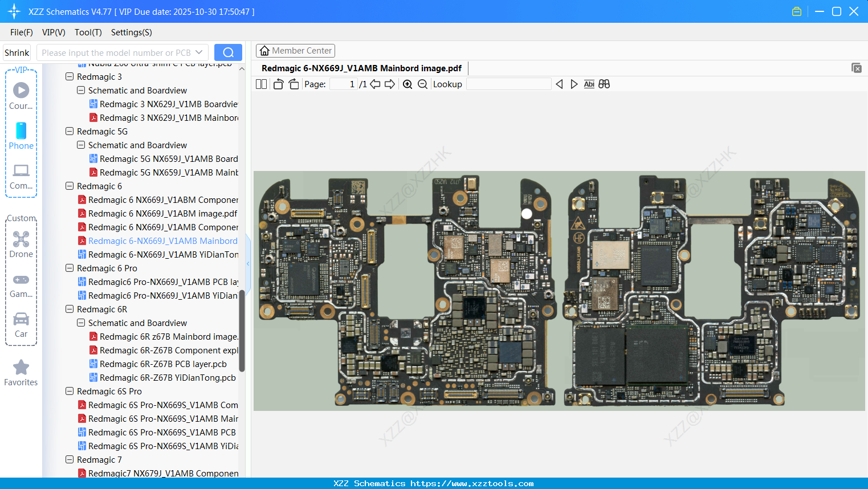This screenshot has width=868, height=489.
Task: Rotate the PDF page counterclockwise
Action: pyautogui.click(x=278, y=84)
